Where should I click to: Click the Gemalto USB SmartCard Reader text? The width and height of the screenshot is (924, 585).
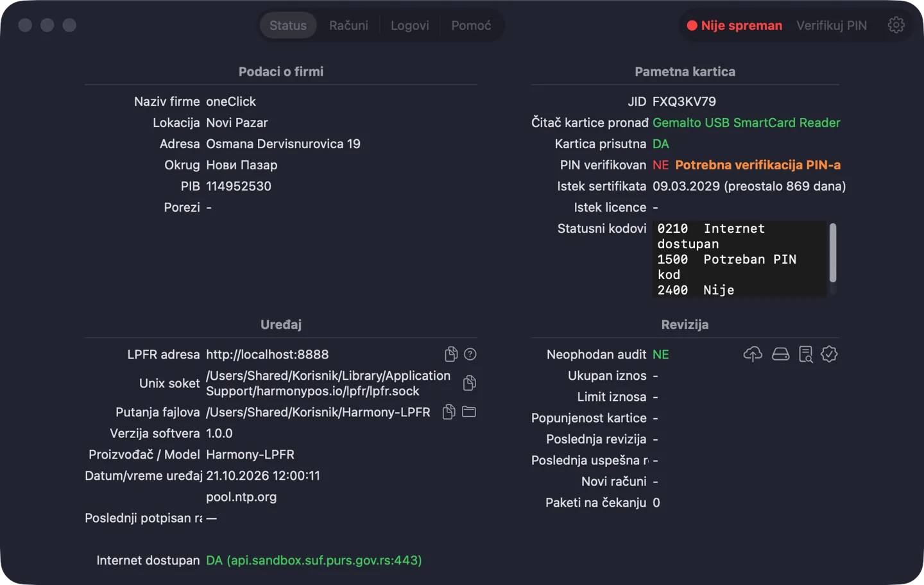(x=746, y=123)
